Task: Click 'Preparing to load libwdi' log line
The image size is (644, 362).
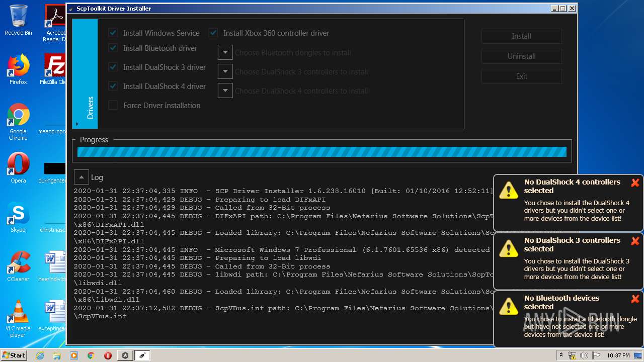Action: 197,258
